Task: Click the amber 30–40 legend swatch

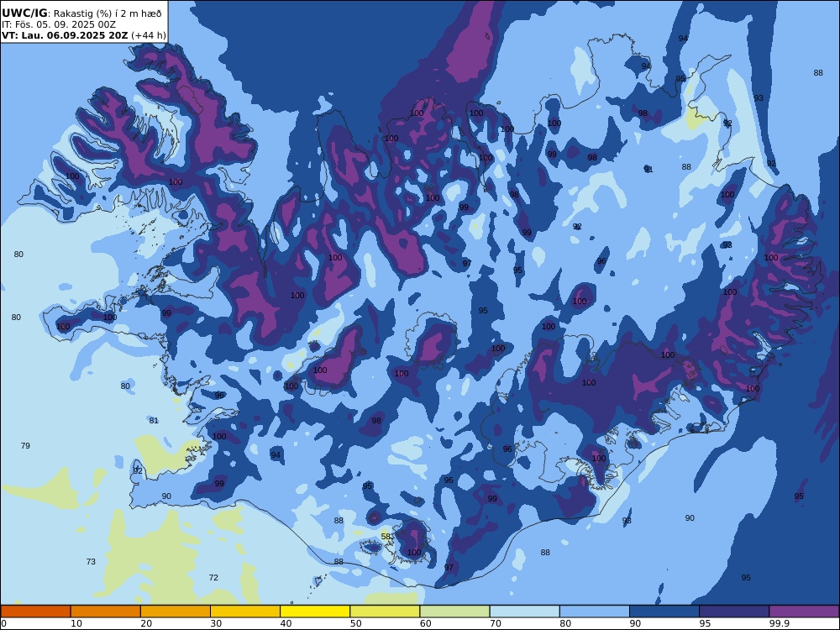Action: [x=245, y=612]
